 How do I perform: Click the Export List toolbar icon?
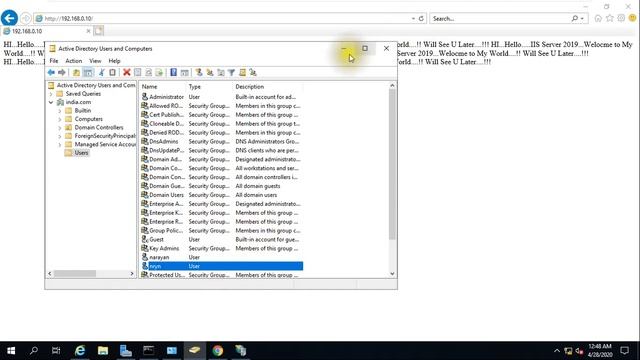click(159, 73)
